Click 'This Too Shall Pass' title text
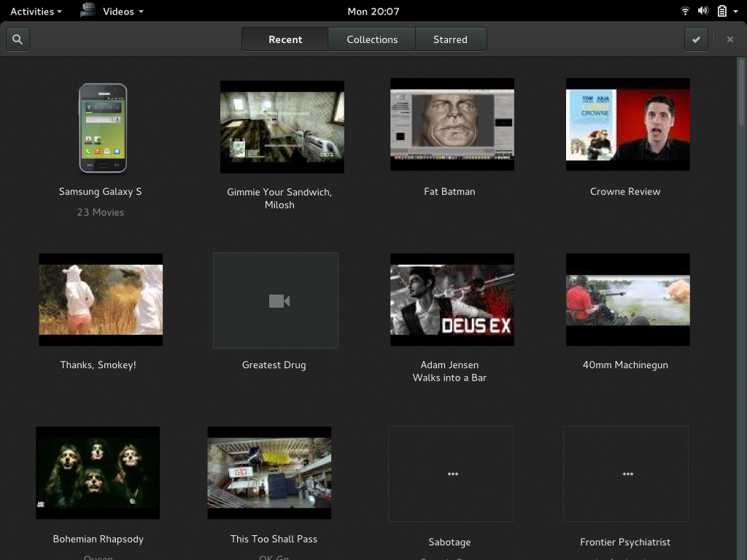 (x=274, y=539)
